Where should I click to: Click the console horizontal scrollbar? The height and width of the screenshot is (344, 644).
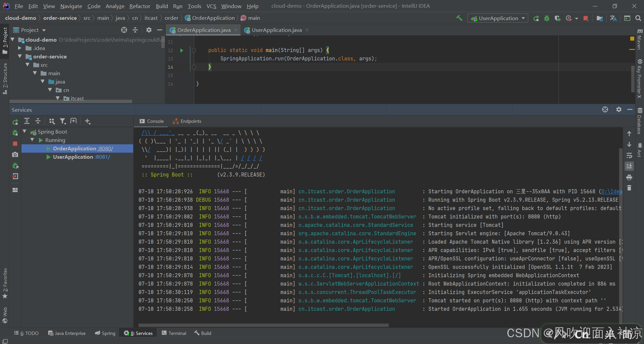pyautogui.click(x=263, y=325)
